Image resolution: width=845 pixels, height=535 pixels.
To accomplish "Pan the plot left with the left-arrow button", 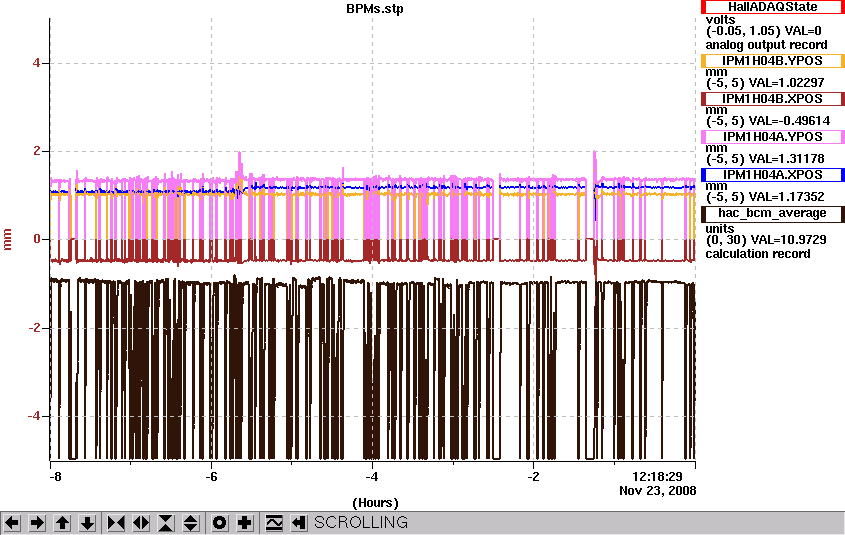I will pos(12,523).
